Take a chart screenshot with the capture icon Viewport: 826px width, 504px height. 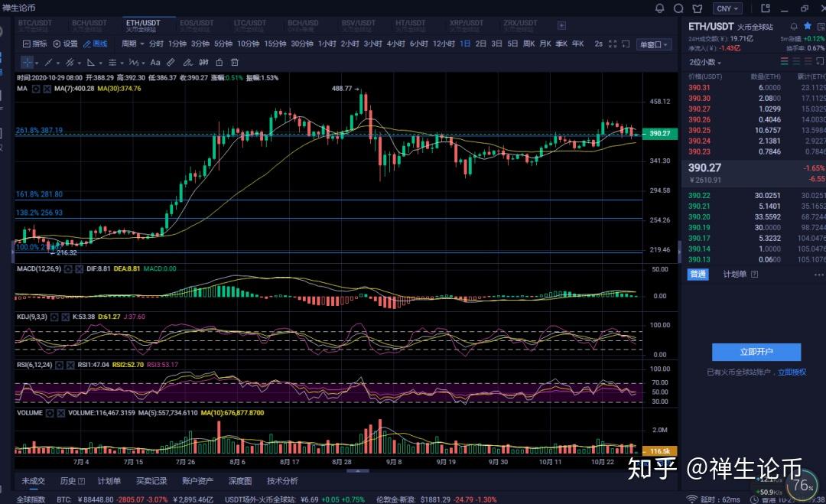(626, 44)
